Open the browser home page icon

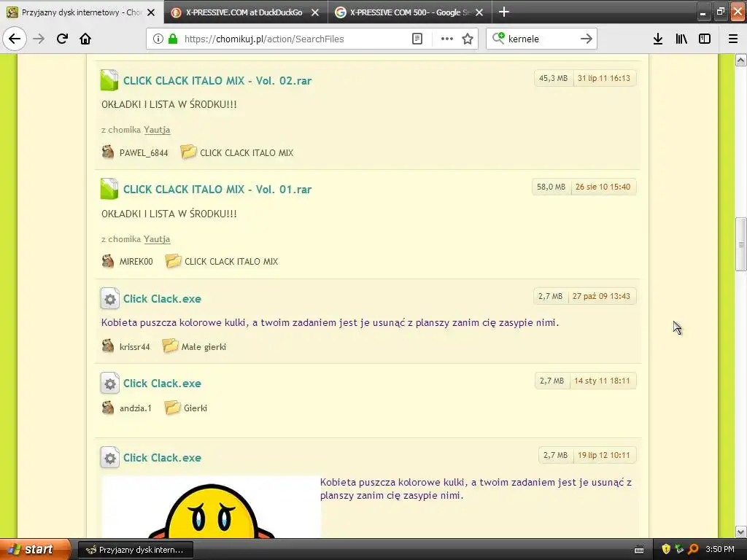click(85, 39)
